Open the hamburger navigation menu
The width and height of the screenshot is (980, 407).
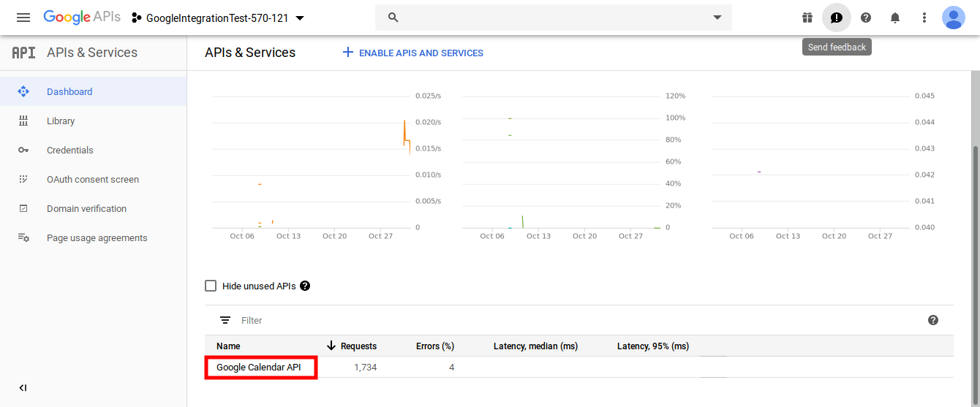[23, 18]
